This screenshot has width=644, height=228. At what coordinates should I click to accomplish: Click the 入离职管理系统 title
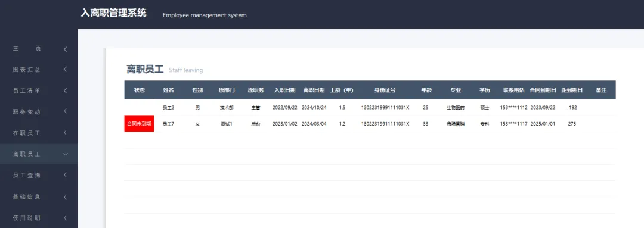(113, 13)
